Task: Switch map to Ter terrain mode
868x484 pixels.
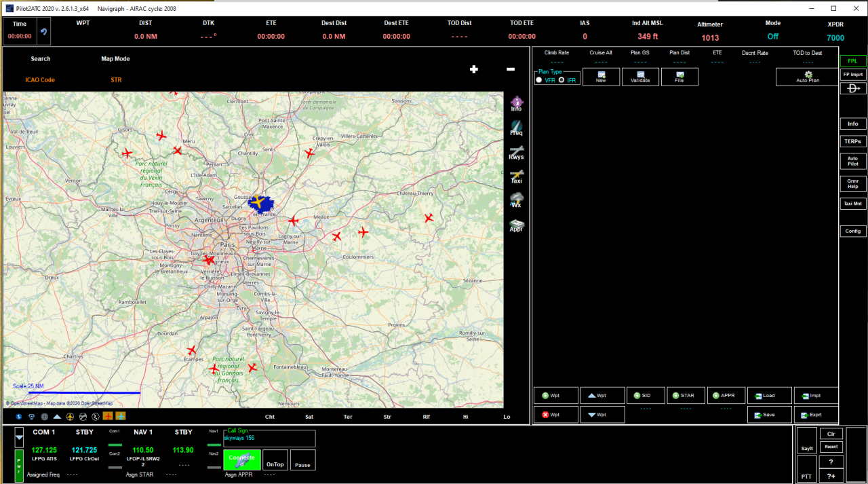Action: 348,417
